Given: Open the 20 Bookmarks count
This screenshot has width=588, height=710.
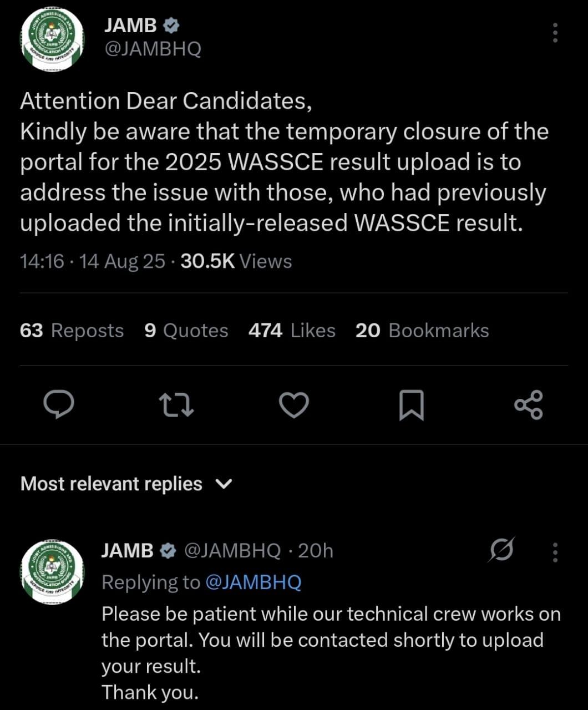Looking at the screenshot, I should 422,331.
